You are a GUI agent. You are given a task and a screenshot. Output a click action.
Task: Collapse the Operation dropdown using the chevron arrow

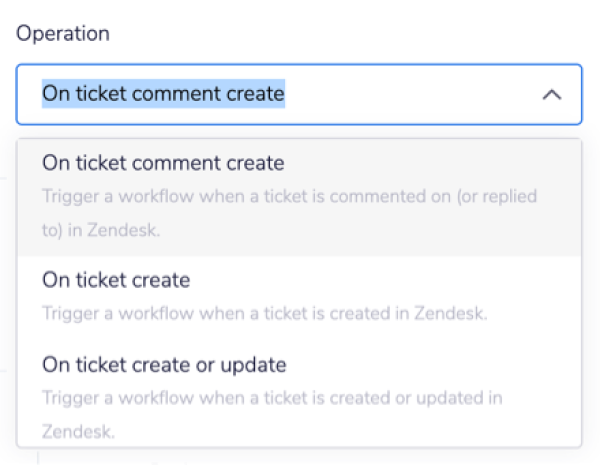[x=550, y=95]
